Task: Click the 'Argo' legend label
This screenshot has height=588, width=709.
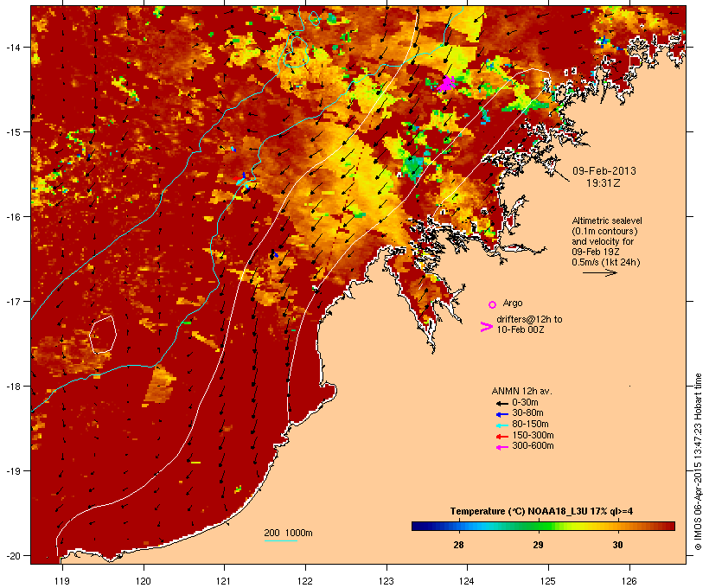Action: (513, 303)
